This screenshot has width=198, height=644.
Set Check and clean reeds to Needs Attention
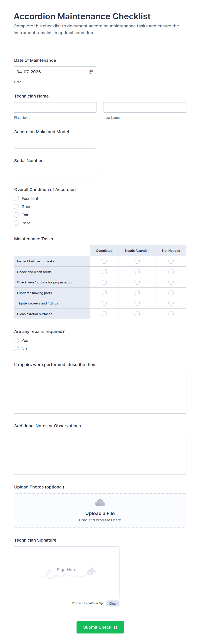137,272
